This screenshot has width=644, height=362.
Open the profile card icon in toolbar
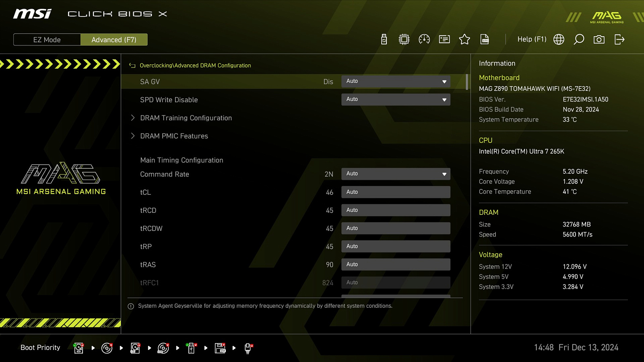coord(444,39)
